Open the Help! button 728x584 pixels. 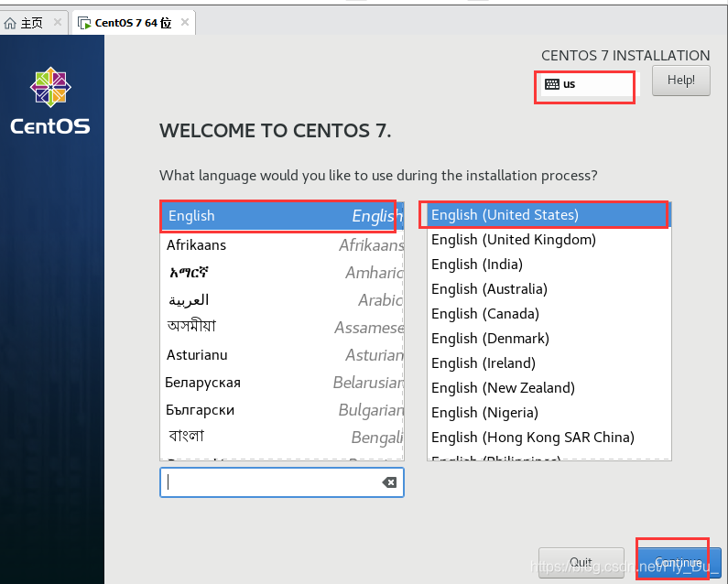pos(681,81)
